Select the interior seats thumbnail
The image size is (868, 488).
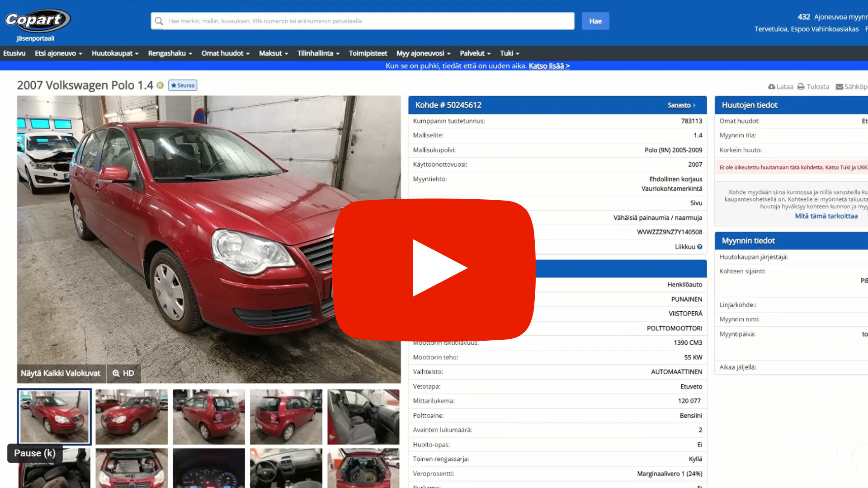click(363, 417)
